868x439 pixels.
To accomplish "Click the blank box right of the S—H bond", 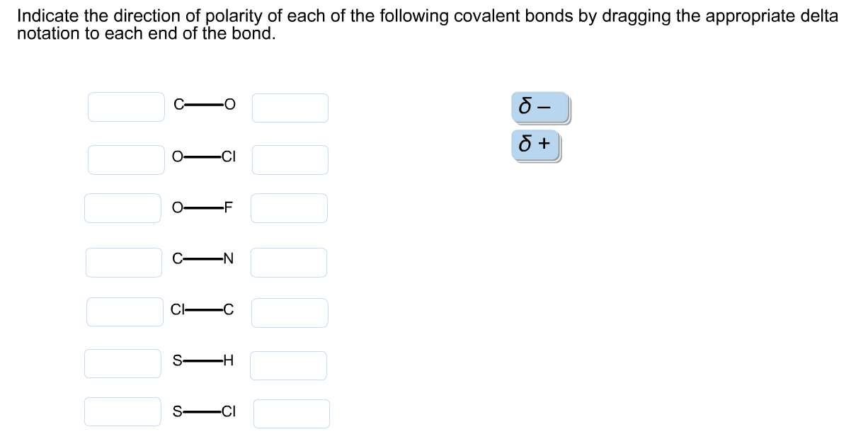I will click(x=288, y=365).
